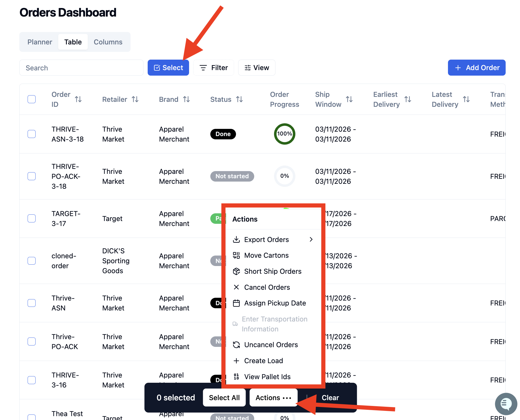Click the Order Progress column header
The width and height of the screenshot is (520, 420).
(x=285, y=99)
